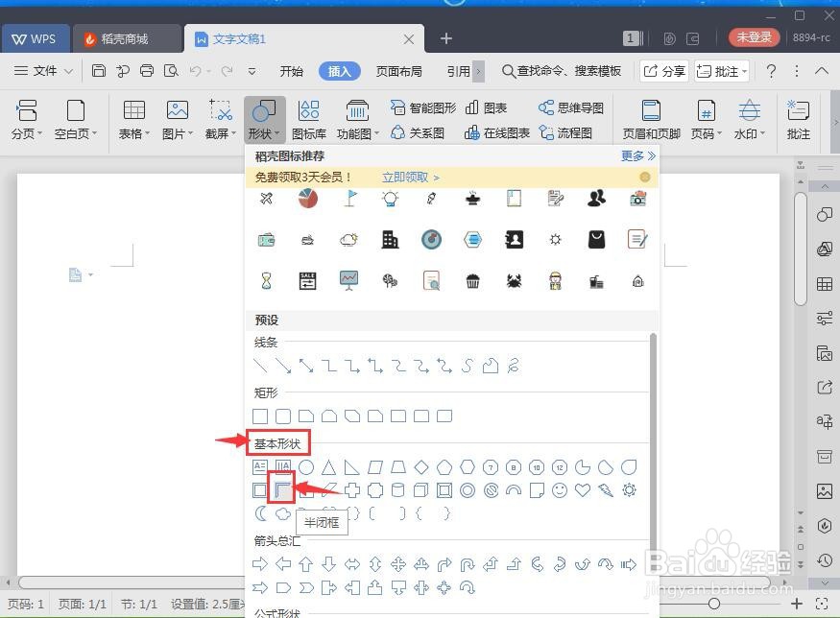Select the right arrow shape
The height and width of the screenshot is (618, 840).
tap(260, 564)
